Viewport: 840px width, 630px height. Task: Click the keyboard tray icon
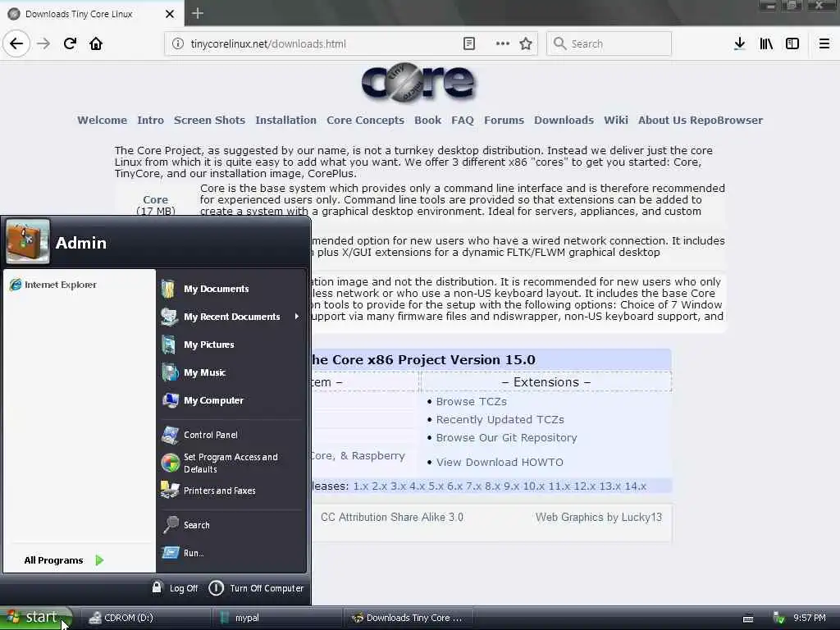pos(748,619)
